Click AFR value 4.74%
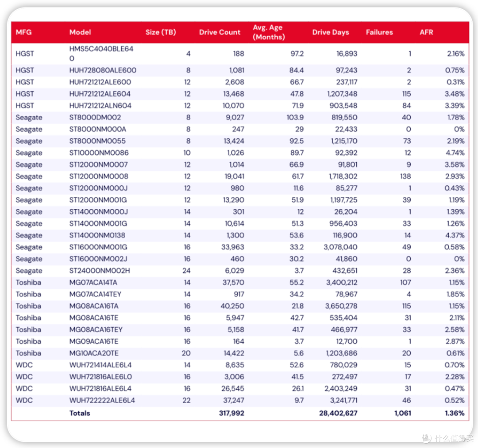 455,153
